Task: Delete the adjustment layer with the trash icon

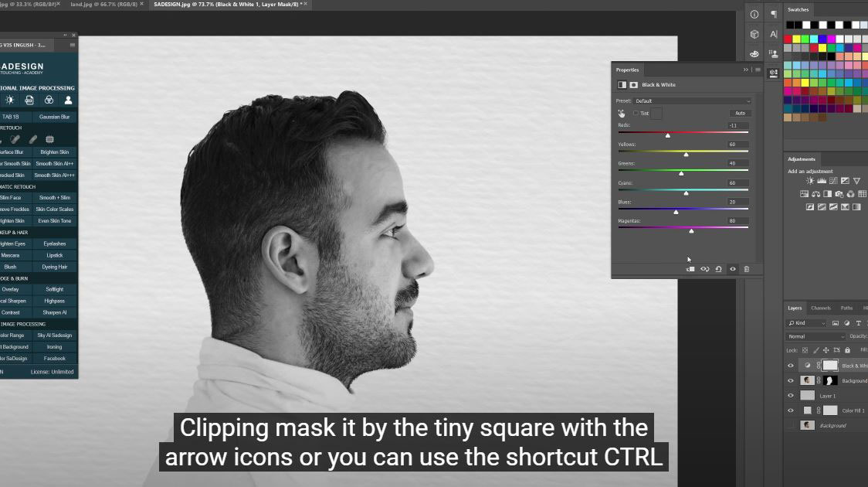Action: [x=746, y=269]
